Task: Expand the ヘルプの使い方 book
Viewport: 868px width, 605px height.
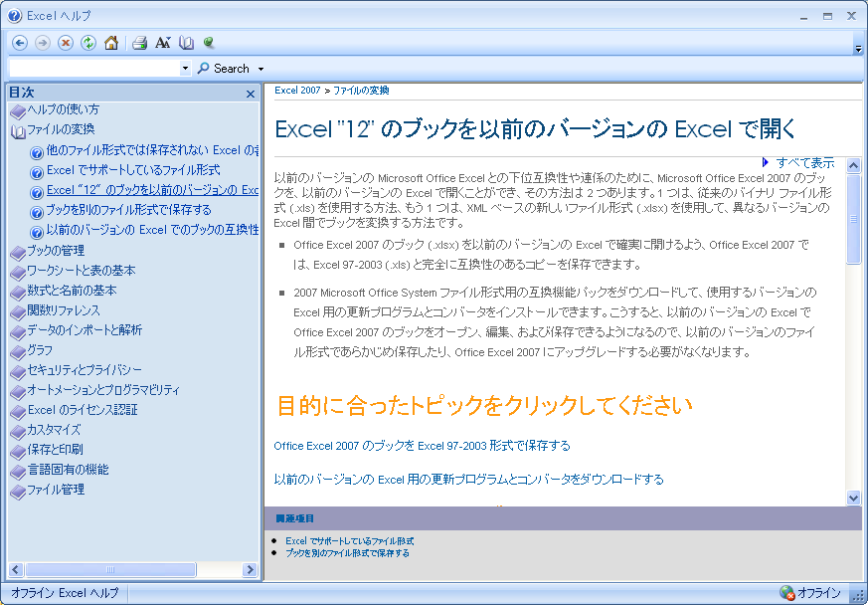Action: tap(64, 109)
